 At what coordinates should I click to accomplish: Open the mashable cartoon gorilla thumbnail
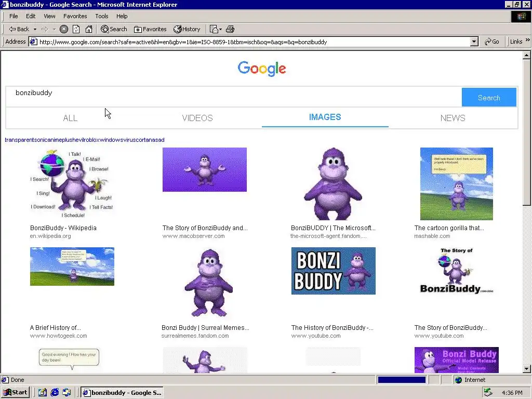pyautogui.click(x=456, y=183)
